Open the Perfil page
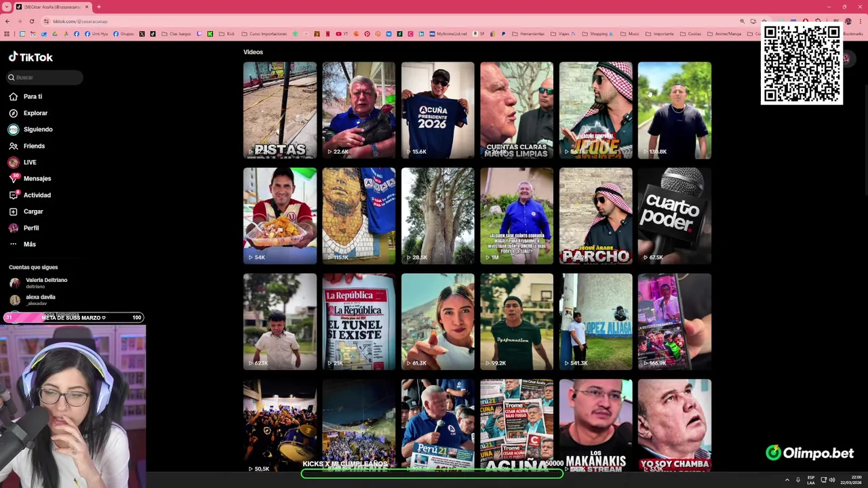This screenshot has width=868, height=488. pos(24,228)
